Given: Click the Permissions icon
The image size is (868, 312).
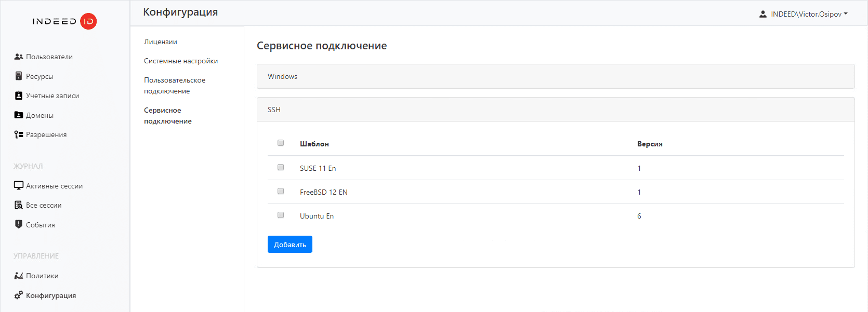Looking at the screenshot, I should point(19,134).
